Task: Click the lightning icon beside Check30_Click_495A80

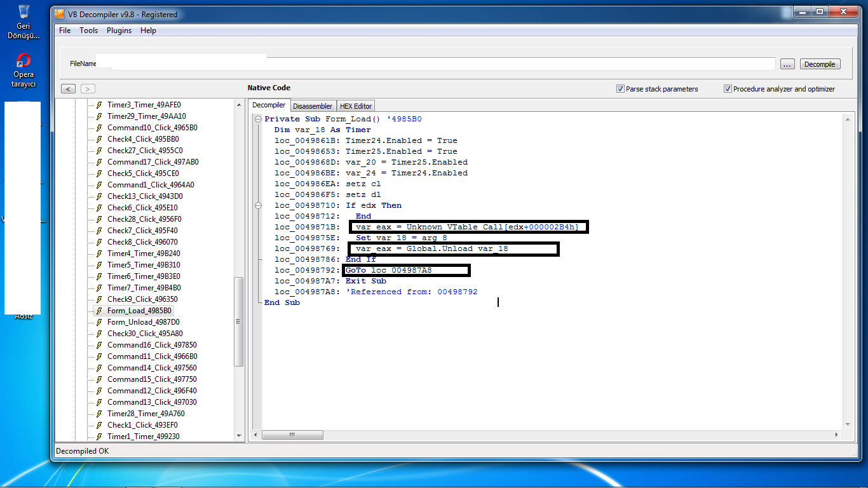Action: (99, 334)
